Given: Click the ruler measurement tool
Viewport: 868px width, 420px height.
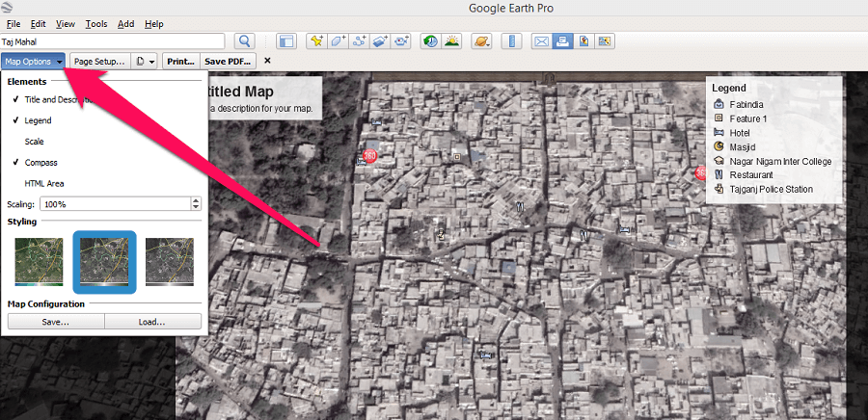Looking at the screenshot, I should 512,41.
